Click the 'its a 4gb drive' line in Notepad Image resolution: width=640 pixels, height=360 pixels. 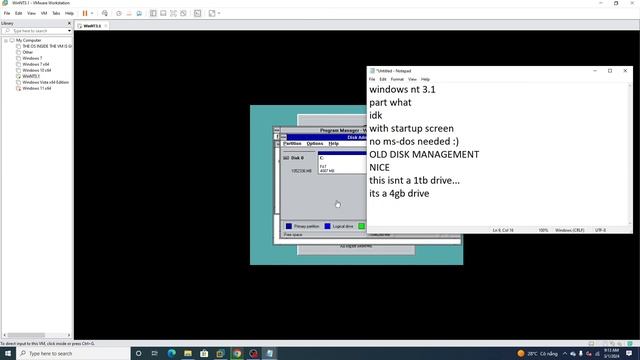(399, 193)
